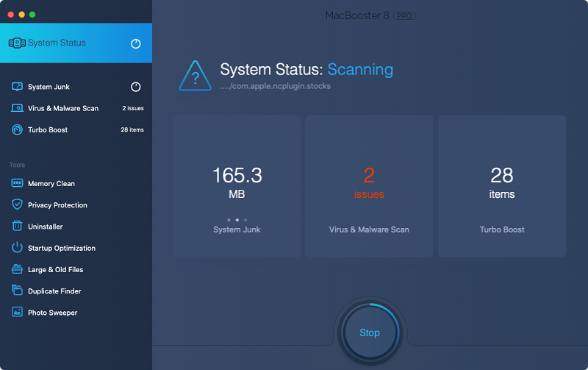The width and height of the screenshot is (588, 370).
Task: Open the Startup Optimization tool
Action: pos(76,248)
